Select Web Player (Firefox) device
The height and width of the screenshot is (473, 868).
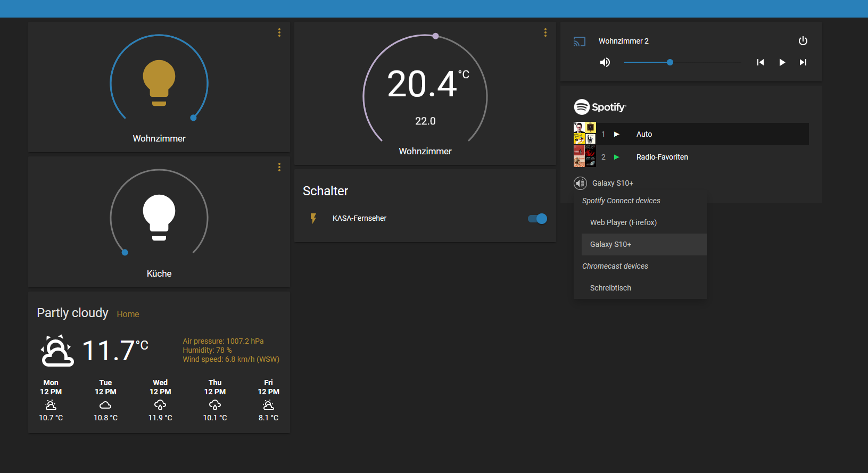click(623, 222)
